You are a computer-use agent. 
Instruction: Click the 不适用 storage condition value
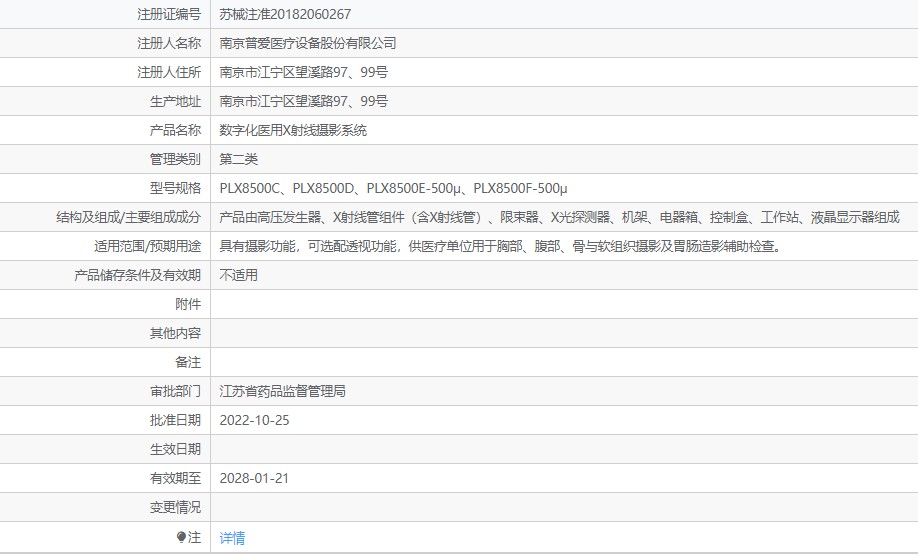click(239, 275)
